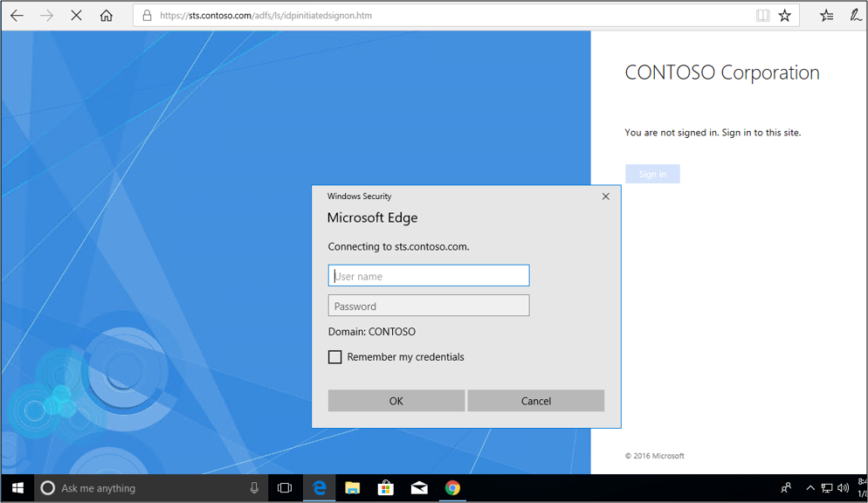
Task: Focus the User name field
Action: pos(429,276)
